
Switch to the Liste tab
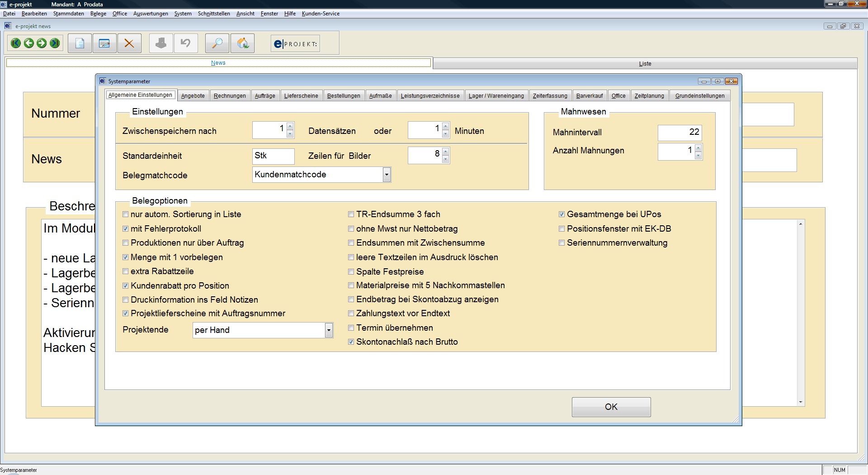pos(645,64)
